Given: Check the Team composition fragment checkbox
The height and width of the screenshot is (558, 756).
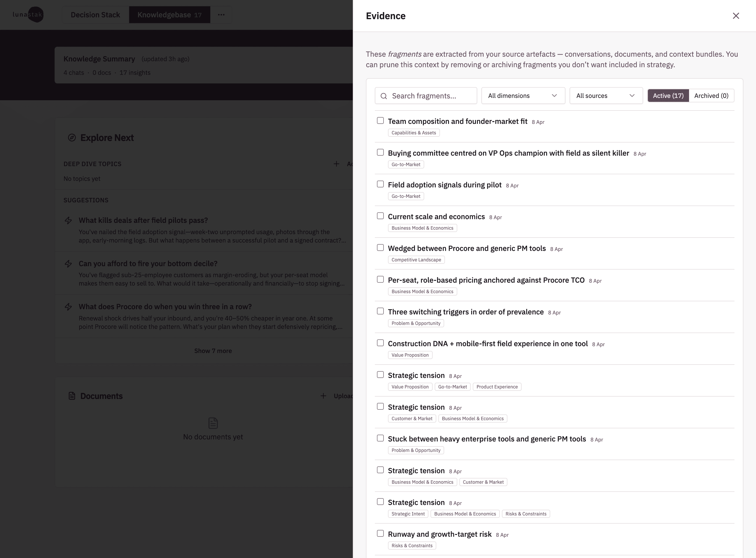Looking at the screenshot, I should coord(380,120).
